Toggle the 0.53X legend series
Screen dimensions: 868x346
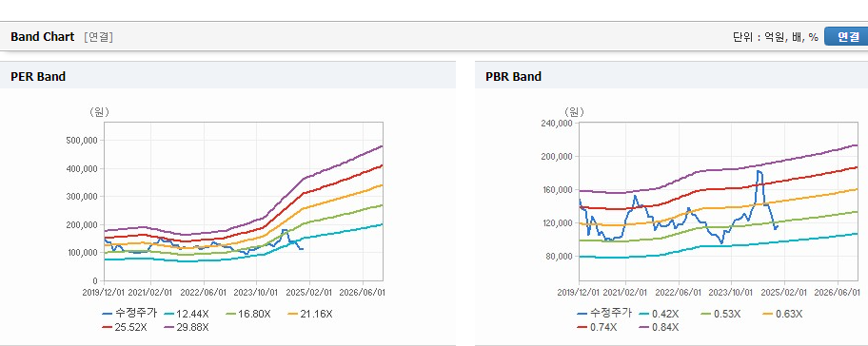(720, 314)
